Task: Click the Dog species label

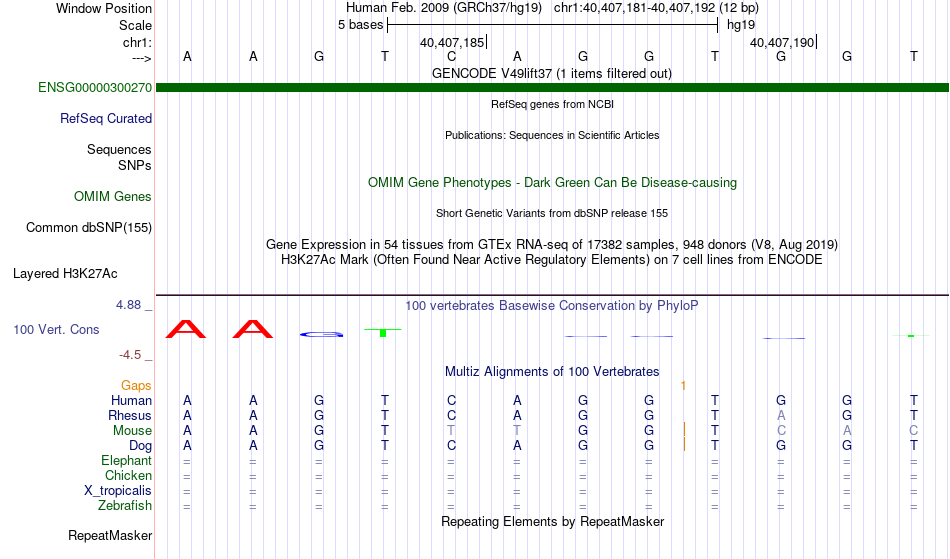Action: [x=140, y=446]
